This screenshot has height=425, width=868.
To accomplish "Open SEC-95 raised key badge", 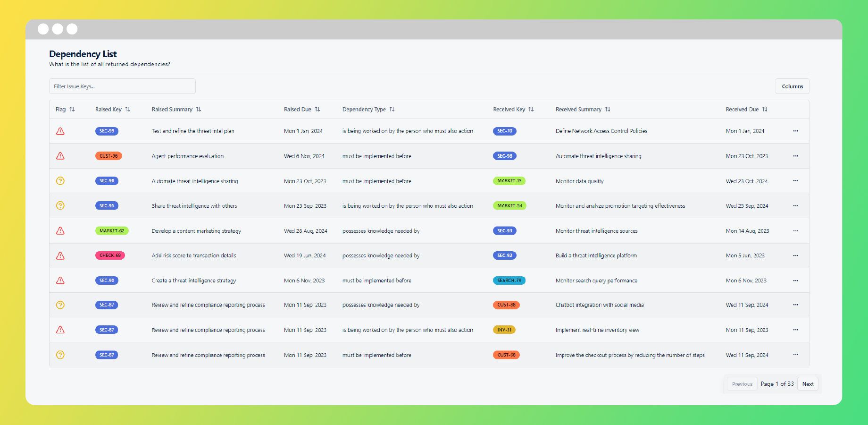I will click(x=107, y=205).
